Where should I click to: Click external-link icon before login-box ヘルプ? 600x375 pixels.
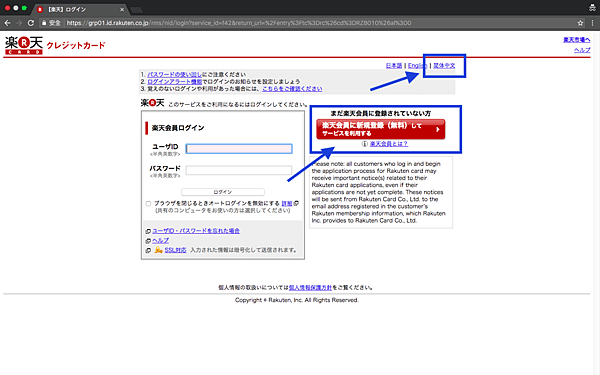(x=148, y=241)
